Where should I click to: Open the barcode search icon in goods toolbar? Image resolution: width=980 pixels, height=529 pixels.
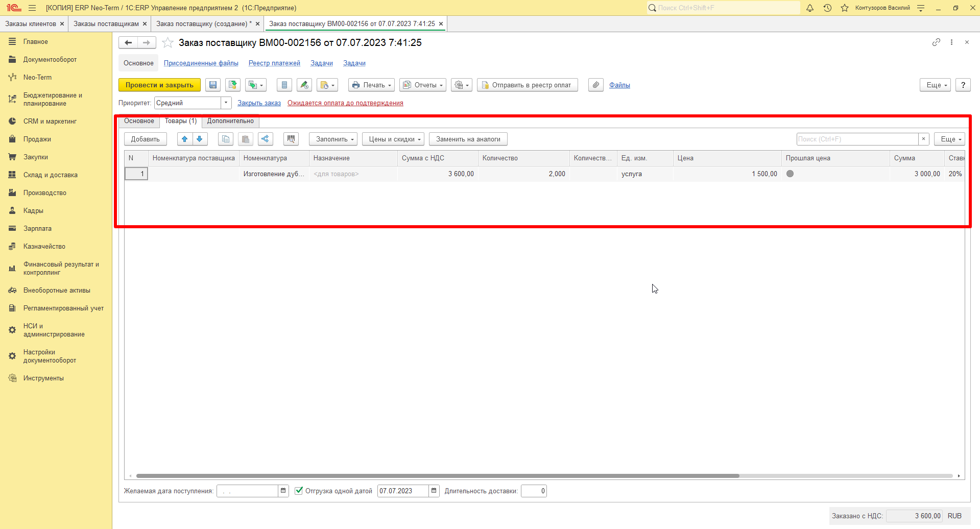(291, 139)
